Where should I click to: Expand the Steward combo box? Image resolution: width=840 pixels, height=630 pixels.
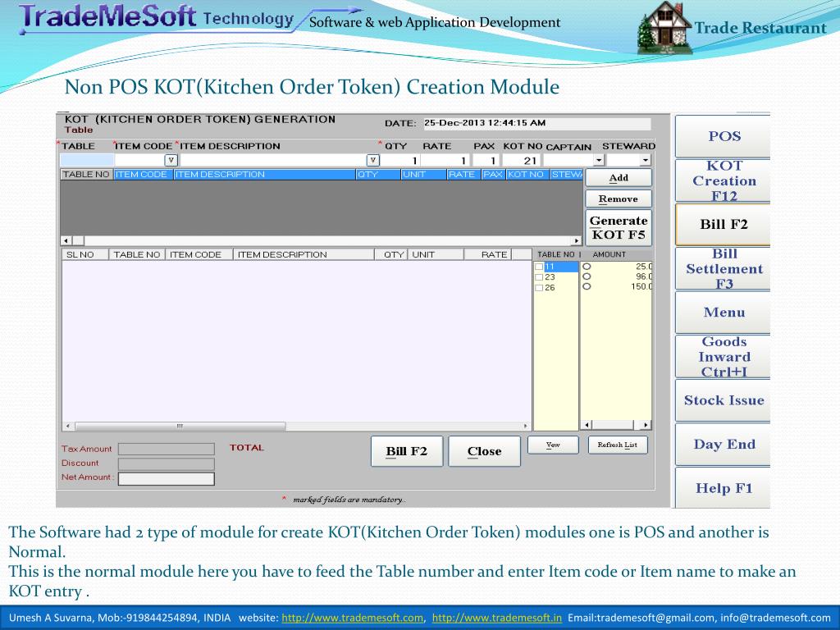click(x=645, y=160)
